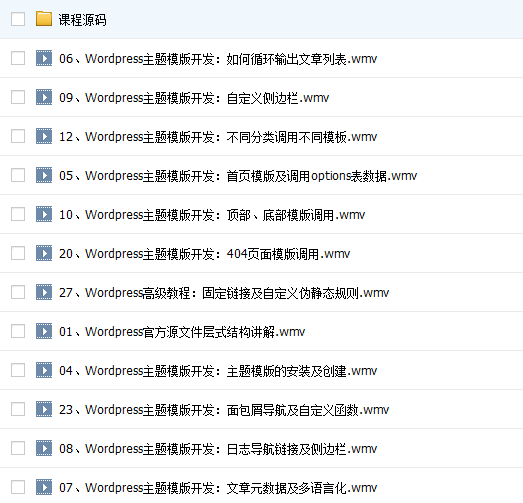Tick checkbox of 09 自定义侧边栏.wmv
Image resolution: width=523 pixels, height=503 pixels.
[x=18, y=97]
